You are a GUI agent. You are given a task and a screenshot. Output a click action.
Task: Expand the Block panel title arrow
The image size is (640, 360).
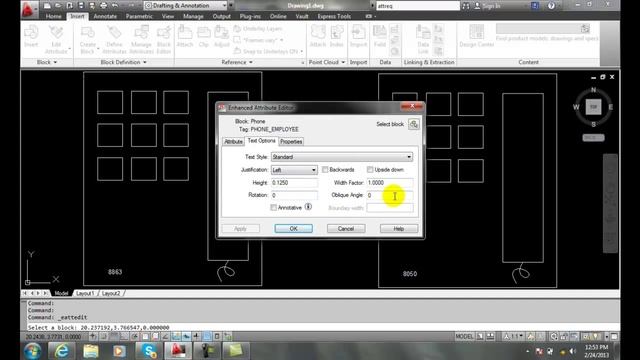[55, 62]
